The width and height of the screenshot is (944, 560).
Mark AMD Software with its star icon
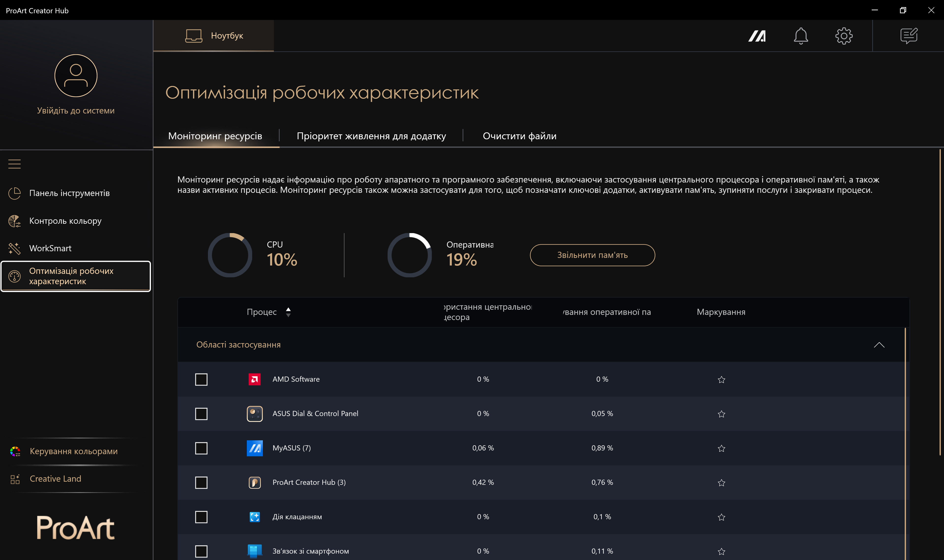point(721,380)
